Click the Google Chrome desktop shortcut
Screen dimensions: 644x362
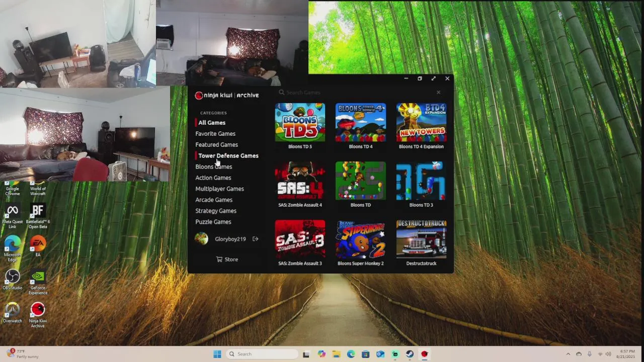(13, 189)
